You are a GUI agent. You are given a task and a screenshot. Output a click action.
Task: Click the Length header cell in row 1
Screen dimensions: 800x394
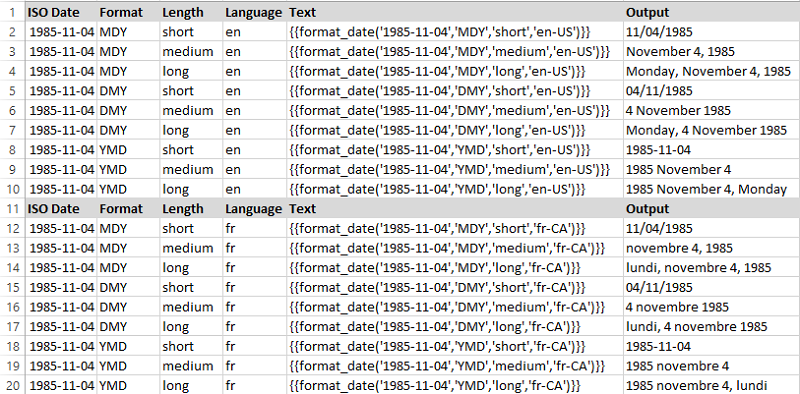pyautogui.click(x=191, y=12)
